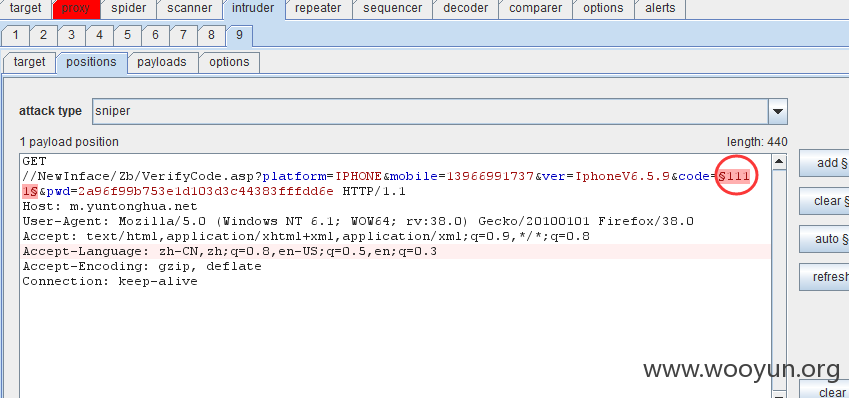
Task: Open the spider tab
Action: 128,9
